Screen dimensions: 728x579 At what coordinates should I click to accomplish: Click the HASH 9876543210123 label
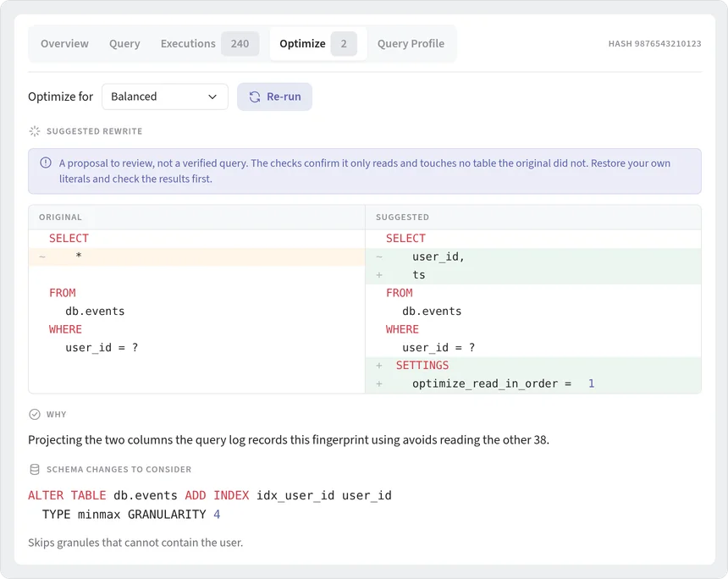pyautogui.click(x=654, y=44)
